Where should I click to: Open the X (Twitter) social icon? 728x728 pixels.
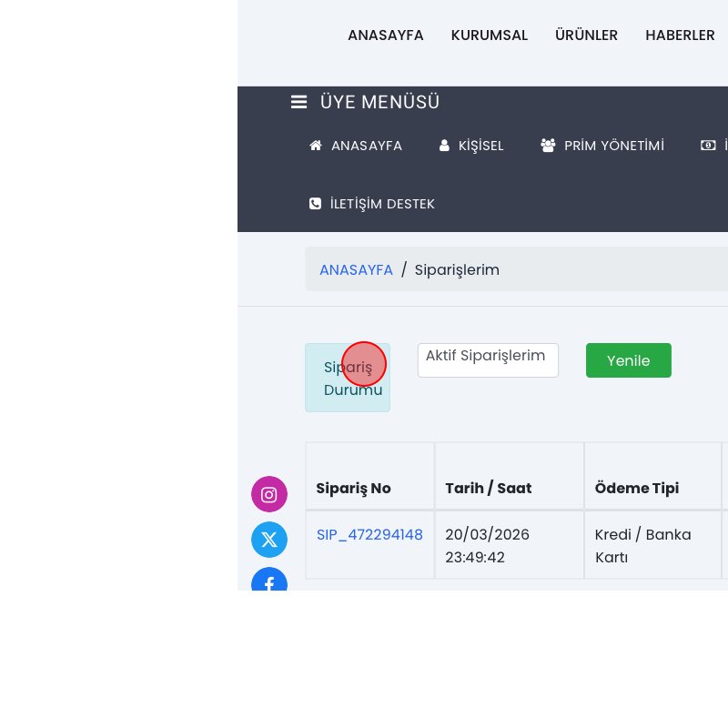269,540
